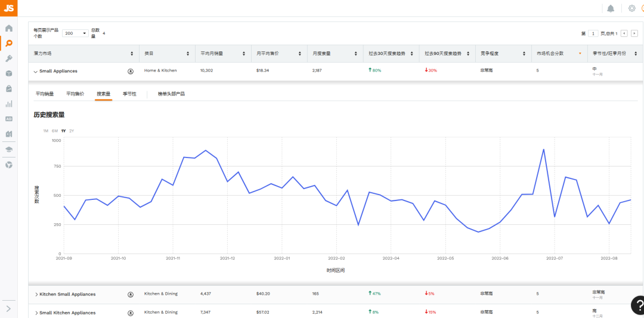Sort by the 月平均售价 column arrows
This screenshot has width=644, height=318.
click(300, 54)
